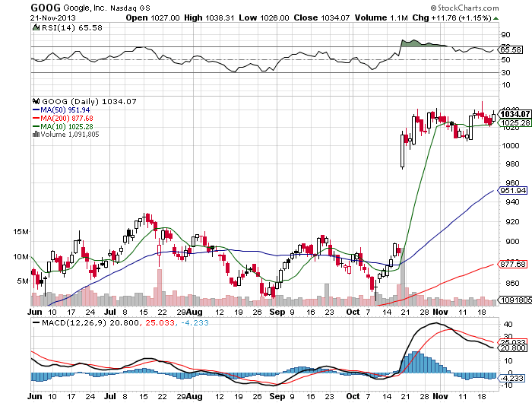Click the RSI axis label 30
Screen dimensions: 532x403
pos(505,72)
